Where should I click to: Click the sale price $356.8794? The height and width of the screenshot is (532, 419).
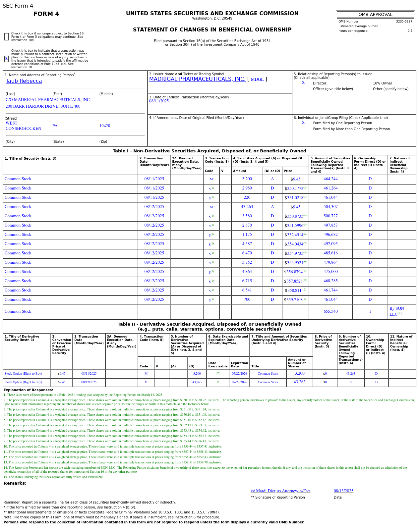[x=293, y=272]
